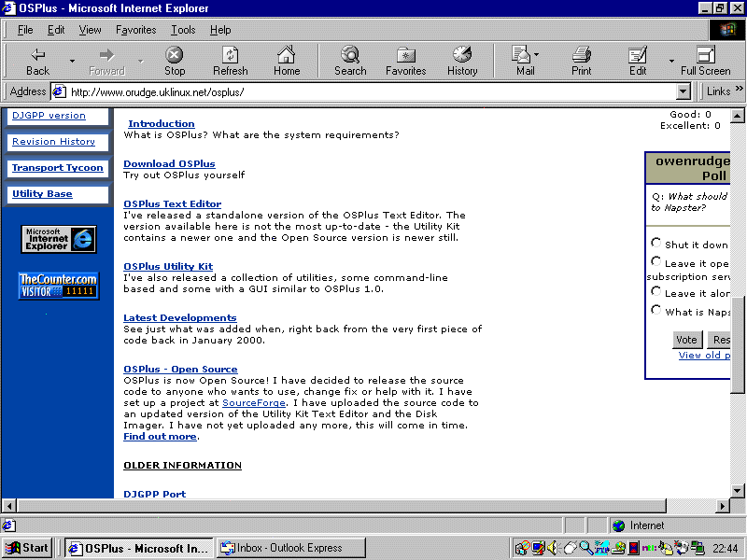
Task: Click the Mail toolbar icon
Action: pos(524,62)
